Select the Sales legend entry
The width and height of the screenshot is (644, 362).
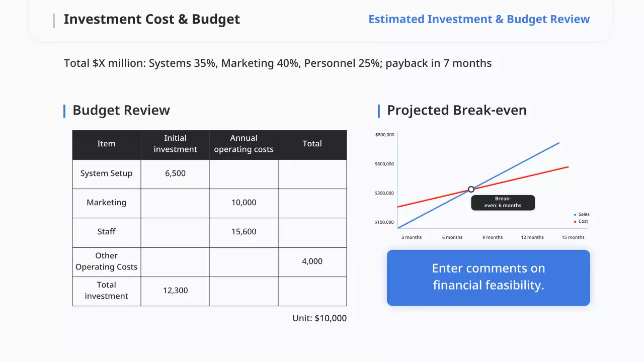coord(583,214)
